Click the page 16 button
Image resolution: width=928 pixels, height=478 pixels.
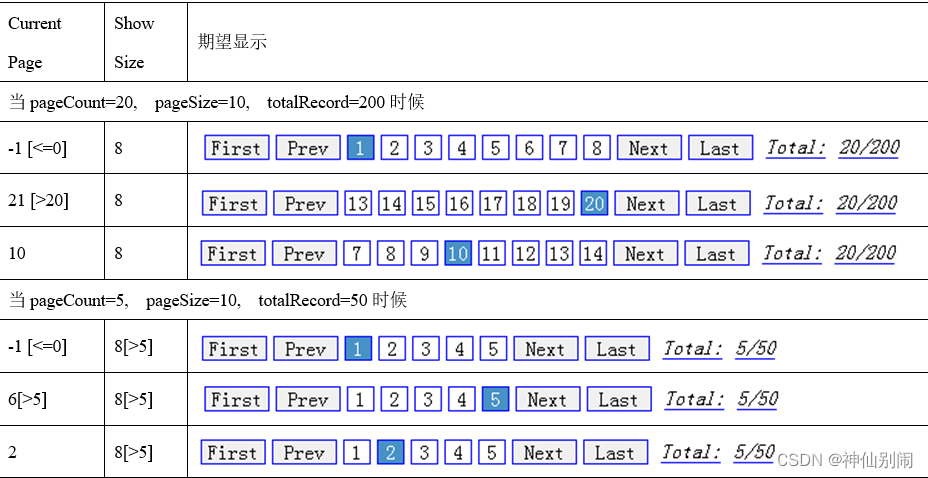coord(459,204)
